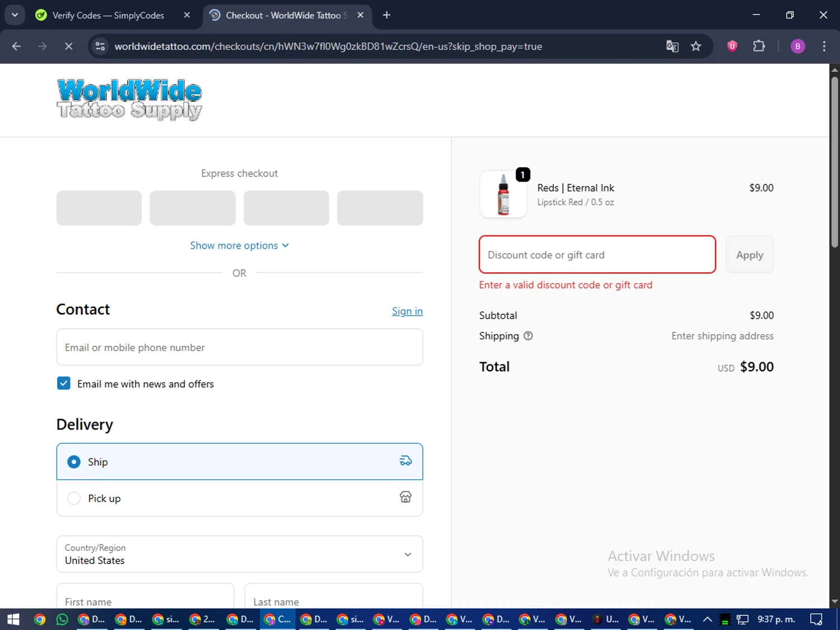Click the 'Reds | Eternal Ink' product name
This screenshot has height=630, width=840.
click(576, 188)
